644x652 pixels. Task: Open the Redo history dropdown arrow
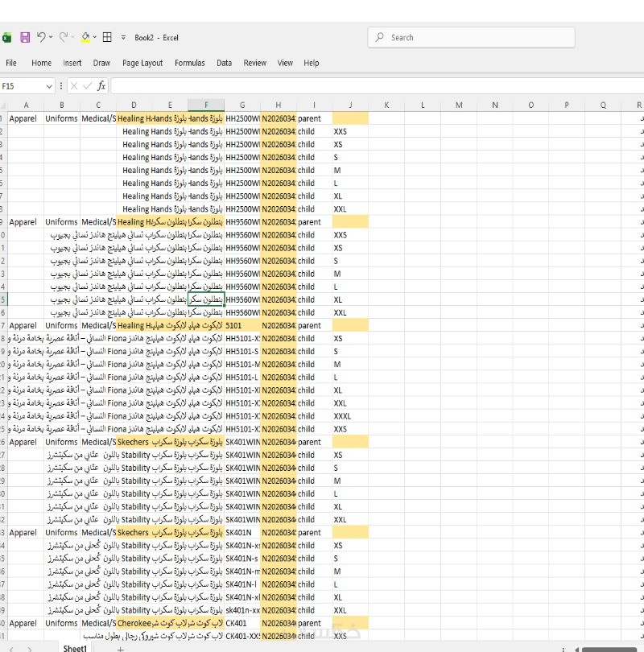[x=72, y=37]
